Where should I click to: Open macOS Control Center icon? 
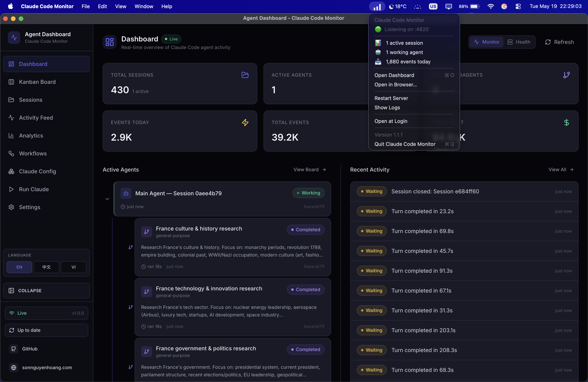(x=518, y=6)
